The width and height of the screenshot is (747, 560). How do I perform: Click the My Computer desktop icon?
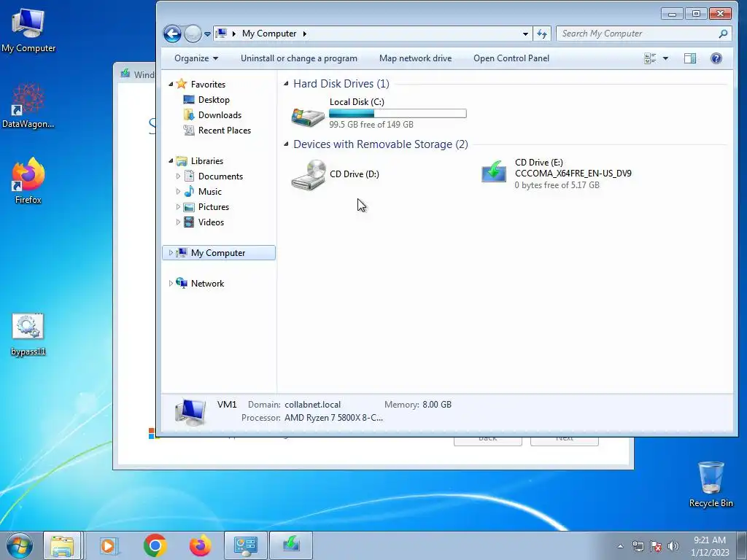28,29
